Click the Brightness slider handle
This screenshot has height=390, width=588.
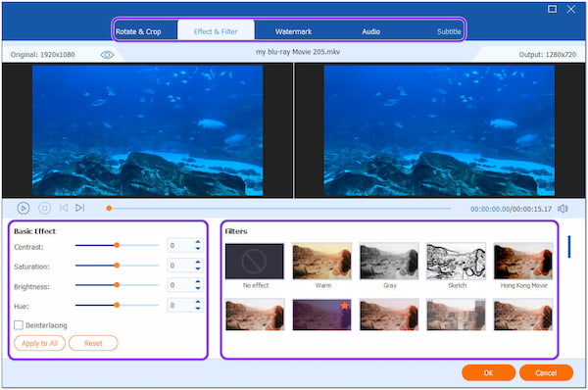(117, 285)
